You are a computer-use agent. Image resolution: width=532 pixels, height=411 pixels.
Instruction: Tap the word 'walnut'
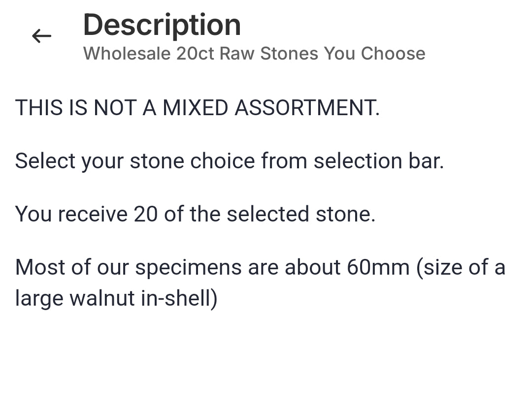102,298
